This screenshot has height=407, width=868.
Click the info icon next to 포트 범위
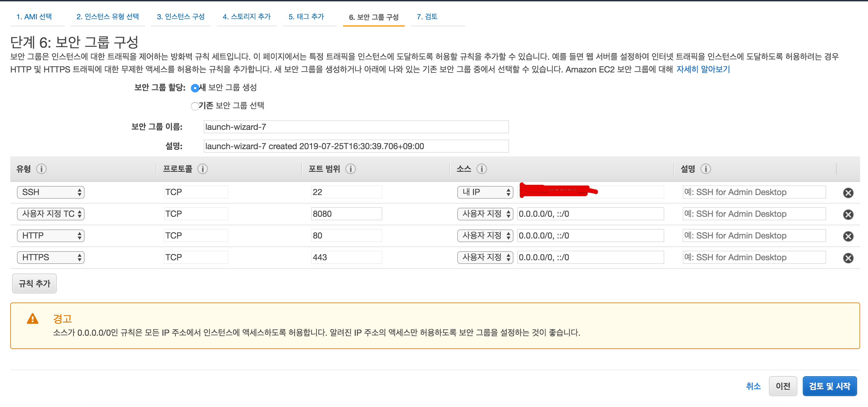click(350, 169)
